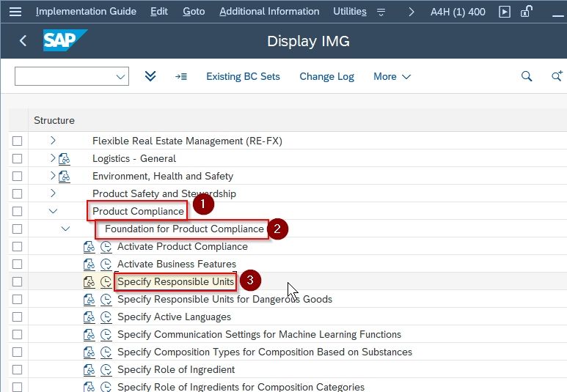The height and width of the screenshot is (392, 567).
Task: Tick checkbox for Specify Role of Ingredient
Action: pyautogui.click(x=17, y=370)
